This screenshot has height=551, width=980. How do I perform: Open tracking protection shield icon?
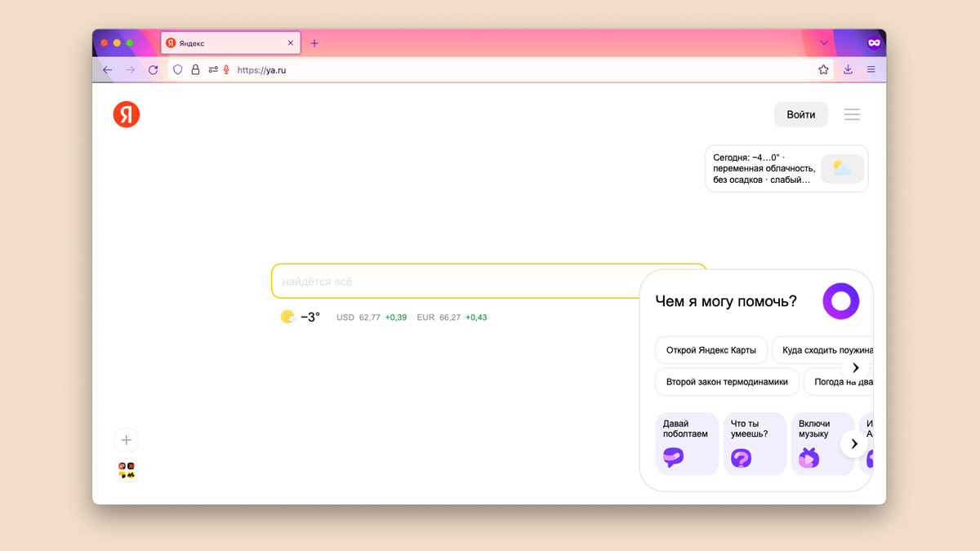pos(178,70)
